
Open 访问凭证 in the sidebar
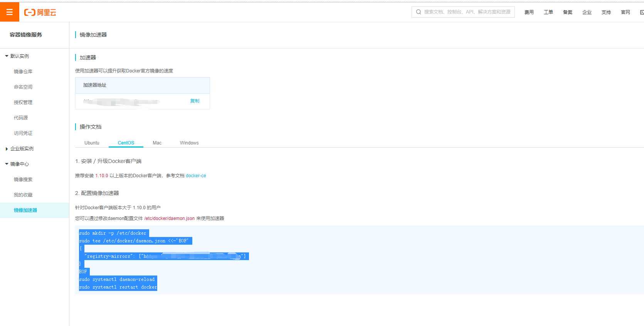tap(23, 133)
